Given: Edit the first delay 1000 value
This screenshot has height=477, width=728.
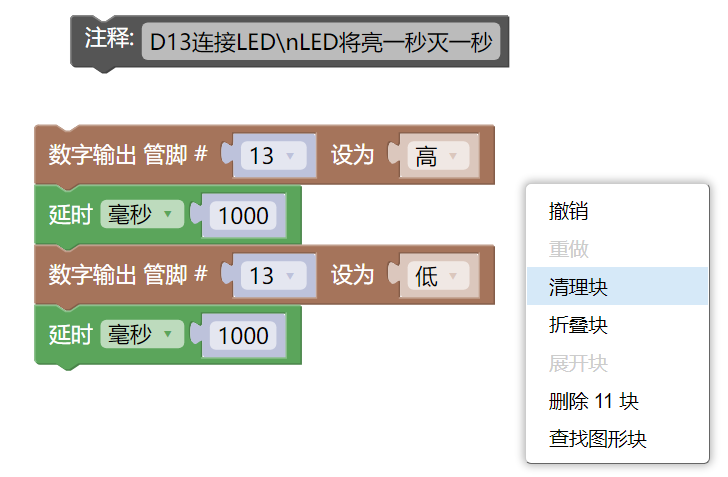Looking at the screenshot, I should coord(243,216).
